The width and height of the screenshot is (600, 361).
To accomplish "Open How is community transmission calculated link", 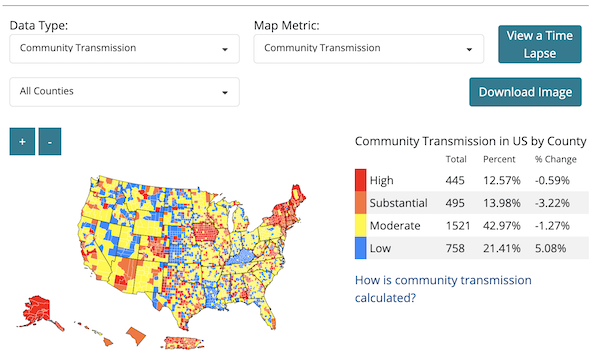I will [443, 289].
